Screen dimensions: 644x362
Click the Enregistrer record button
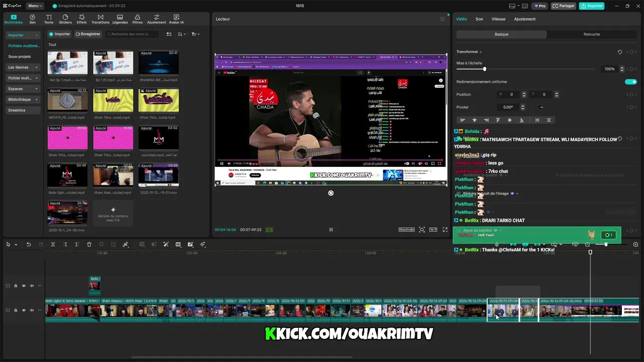pos(88,34)
